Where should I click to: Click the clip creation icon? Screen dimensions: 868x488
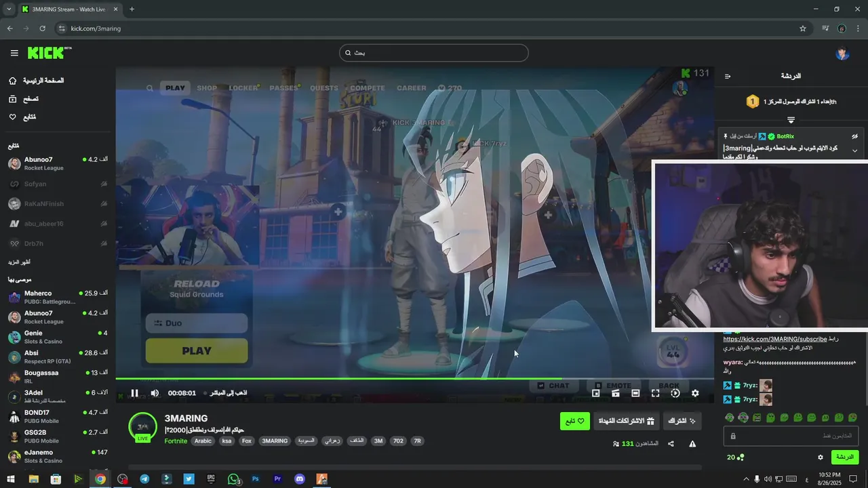click(616, 393)
